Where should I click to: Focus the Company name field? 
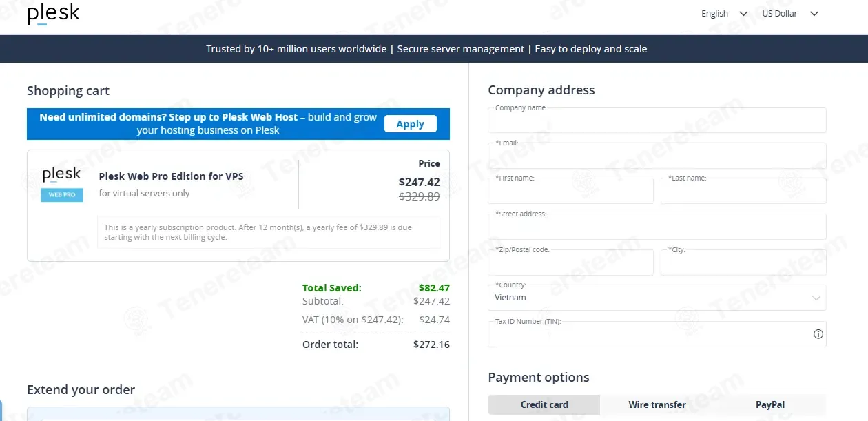pos(657,120)
